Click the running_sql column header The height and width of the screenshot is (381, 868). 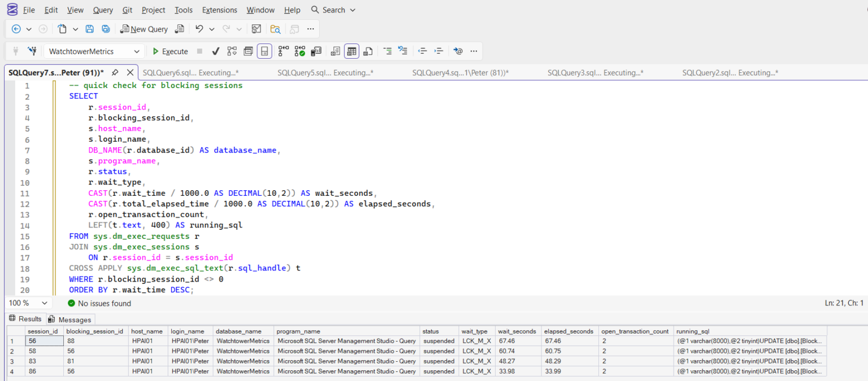(x=750, y=331)
